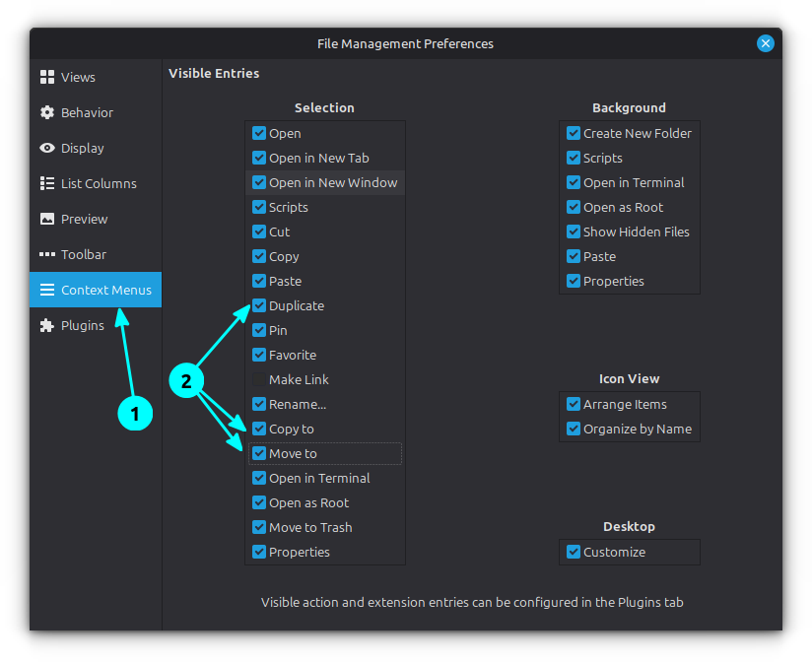Toggle Organize by Name checkbox

(x=574, y=429)
